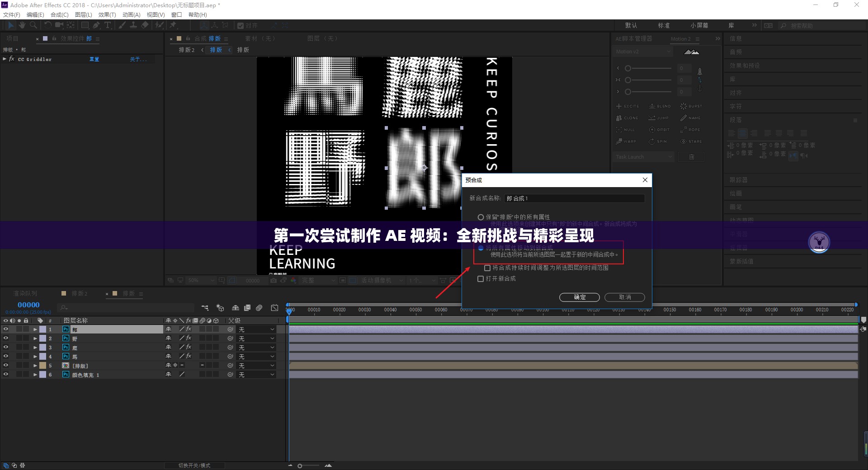
Task: Select the Text tool
Action: (107, 26)
